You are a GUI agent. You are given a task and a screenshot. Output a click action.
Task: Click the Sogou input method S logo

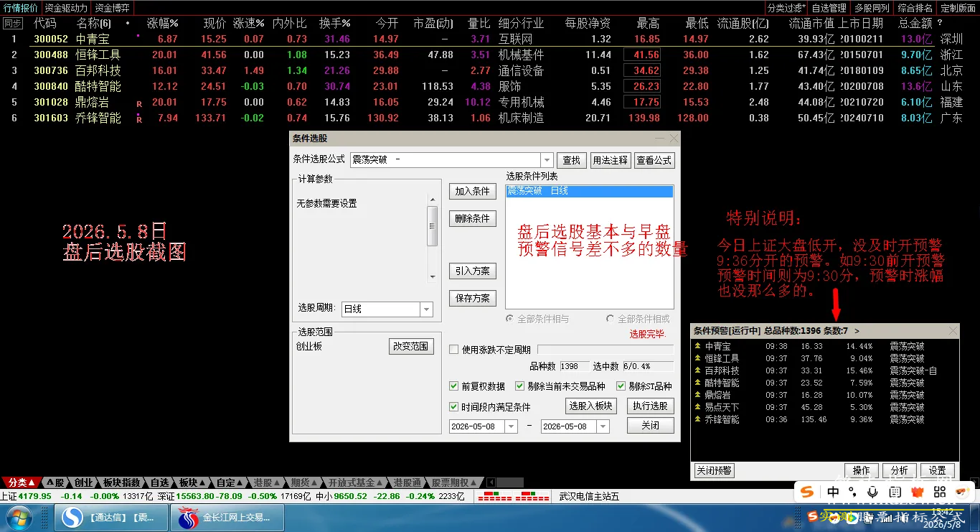point(808,492)
